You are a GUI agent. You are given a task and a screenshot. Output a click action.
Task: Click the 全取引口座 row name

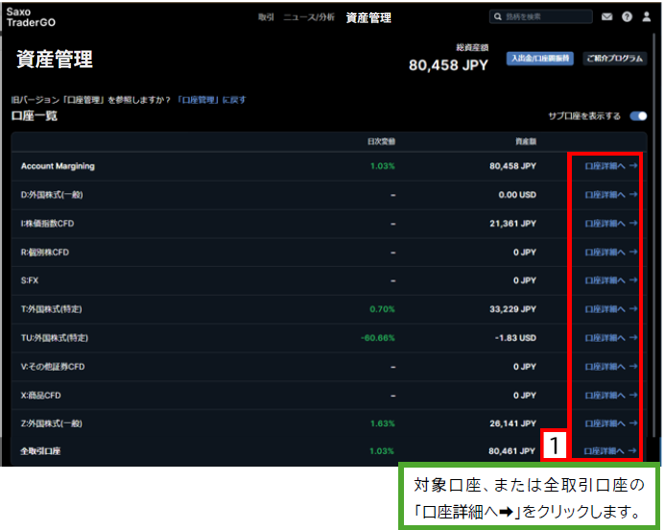click(40, 451)
